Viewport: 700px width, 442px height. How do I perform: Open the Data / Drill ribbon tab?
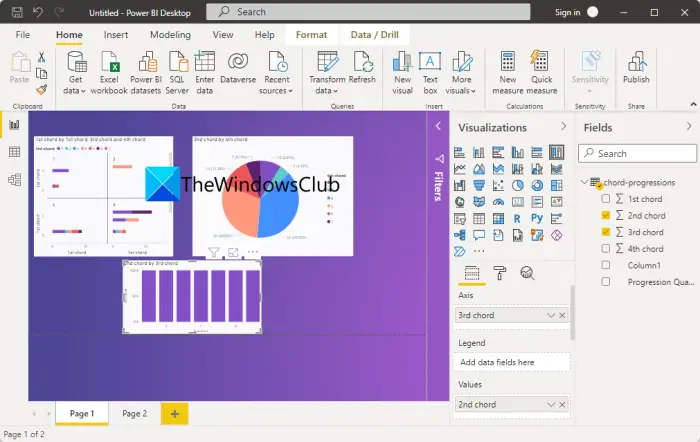click(x=375, y=35)
